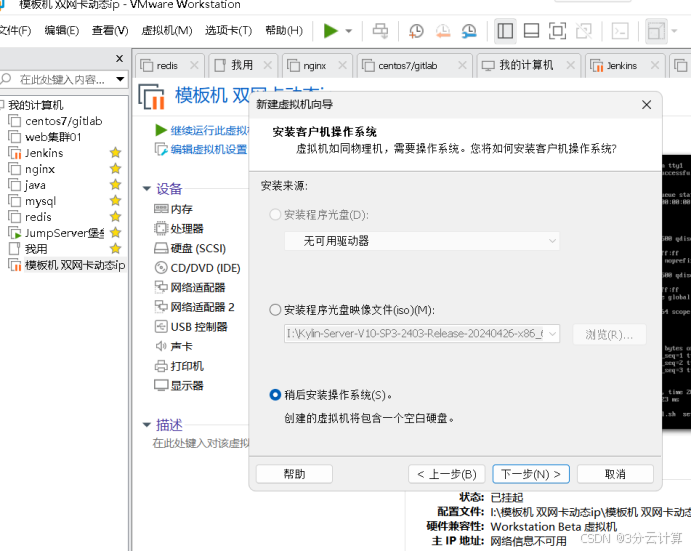Choose 安装程序光盘映像文件(iso) radio option

276,310
